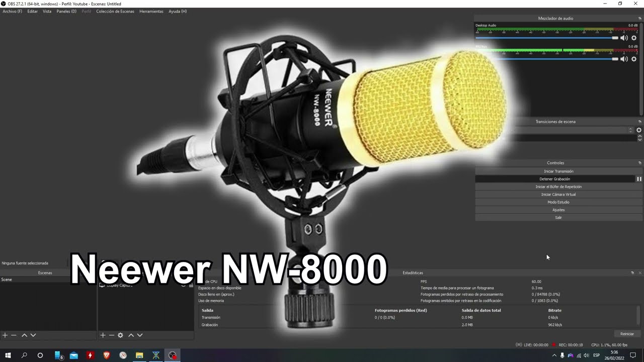Image resolution: width=644 pixels, height=362 pixels.
Task: Open File Explorer from taskbar
Action: [x=139, y=355]
